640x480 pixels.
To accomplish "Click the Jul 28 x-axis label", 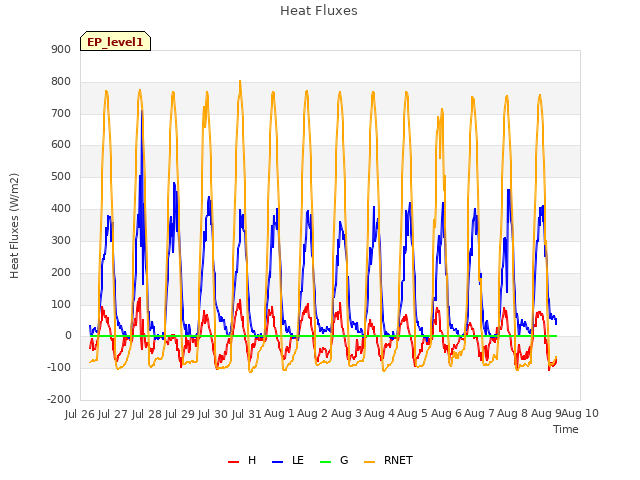I will pos(147,414).
